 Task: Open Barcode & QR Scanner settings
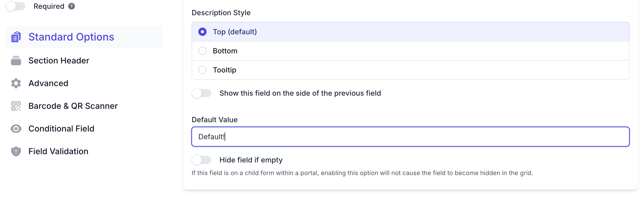(73, 106)
